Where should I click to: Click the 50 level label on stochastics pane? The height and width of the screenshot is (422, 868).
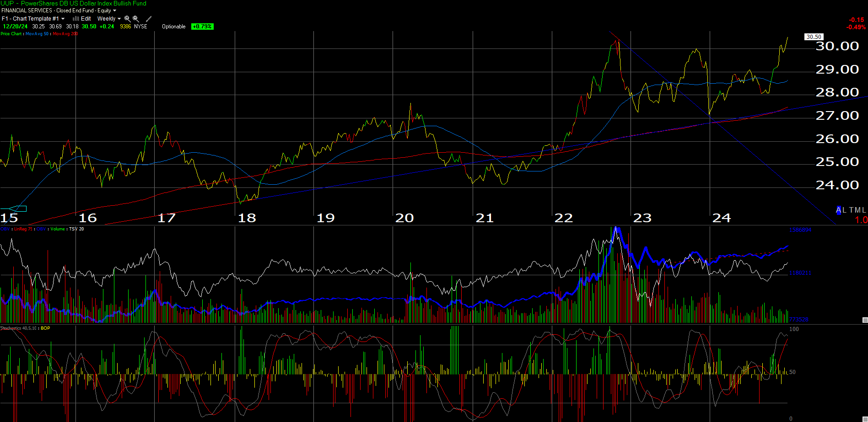(x=793, y=372)
